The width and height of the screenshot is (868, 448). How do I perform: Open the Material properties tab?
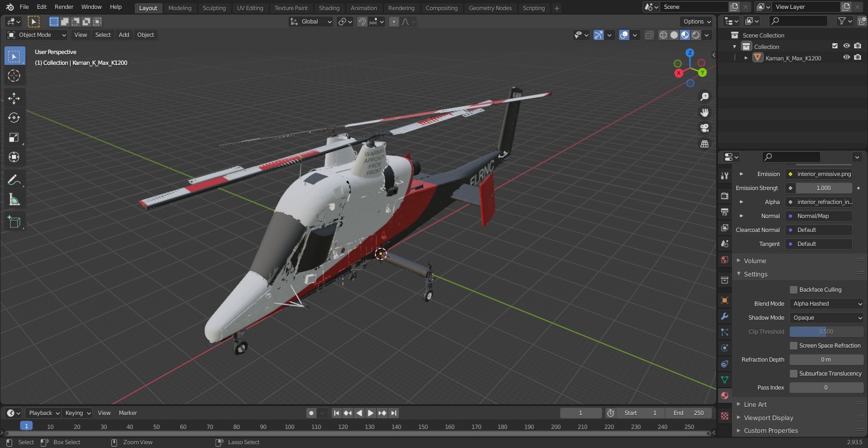[724, 395]
